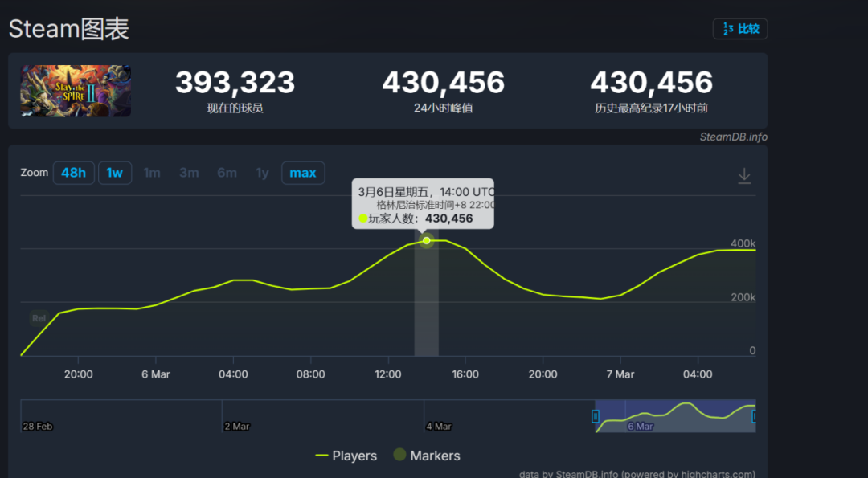Viewport: 868px width, 478px height.
Task: Click the 400k y-axis label
Action: (743, 244)
